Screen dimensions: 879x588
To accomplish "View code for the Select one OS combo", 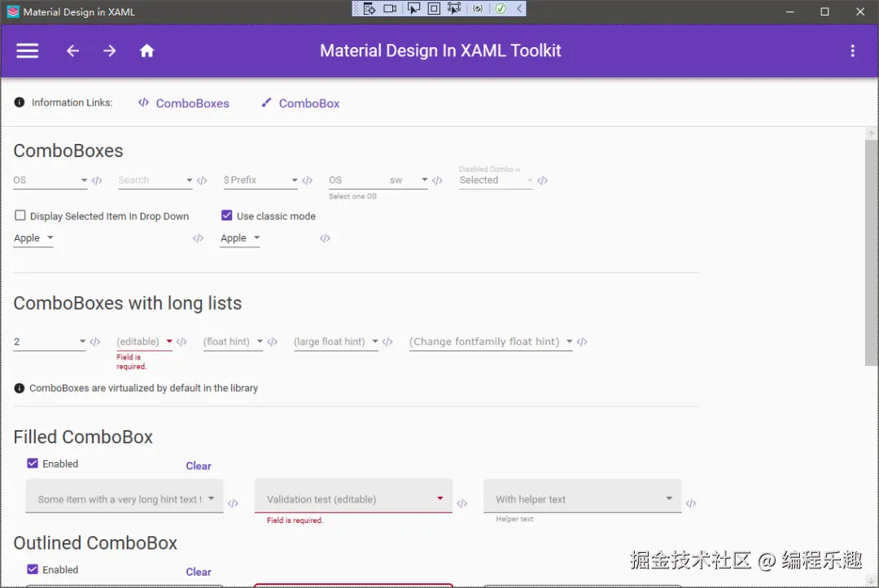I will [x=437, y=181].
